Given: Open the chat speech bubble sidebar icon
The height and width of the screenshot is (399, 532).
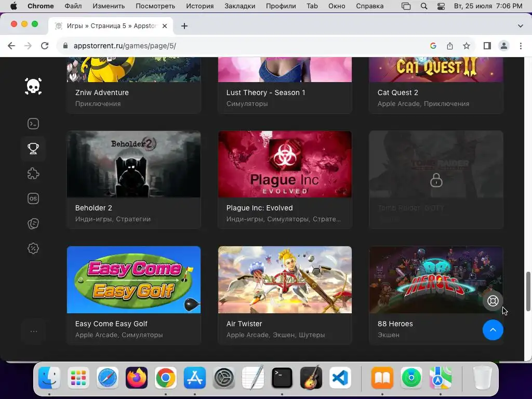Looking at the screenshot, I should coord(33,223).
